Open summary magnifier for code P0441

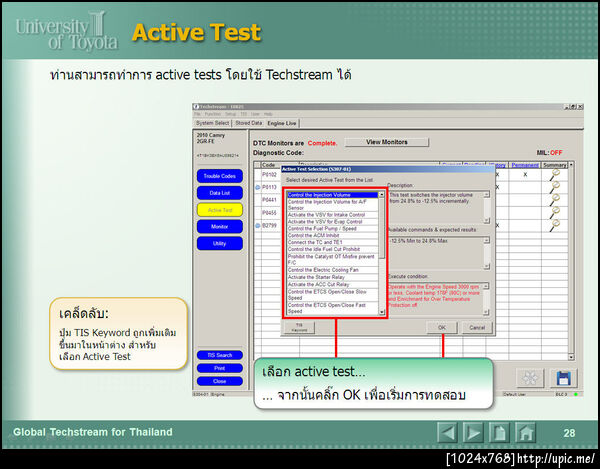click(554, 200)
